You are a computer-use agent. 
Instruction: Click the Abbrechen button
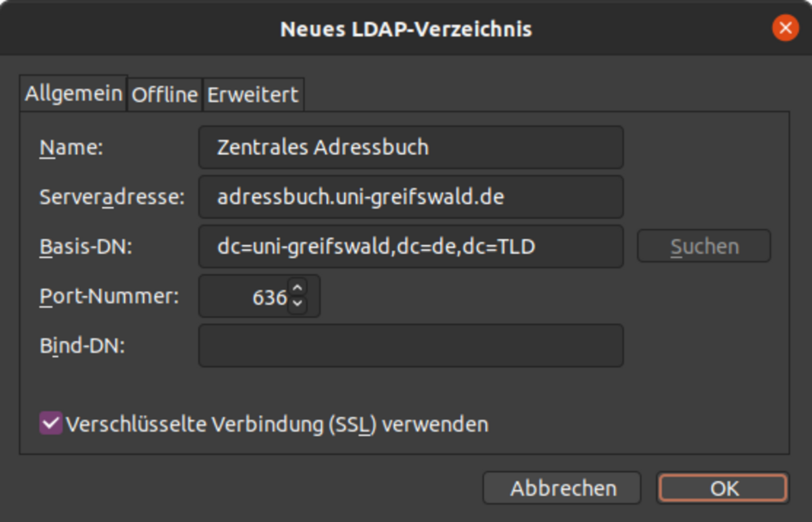point(562,488)
